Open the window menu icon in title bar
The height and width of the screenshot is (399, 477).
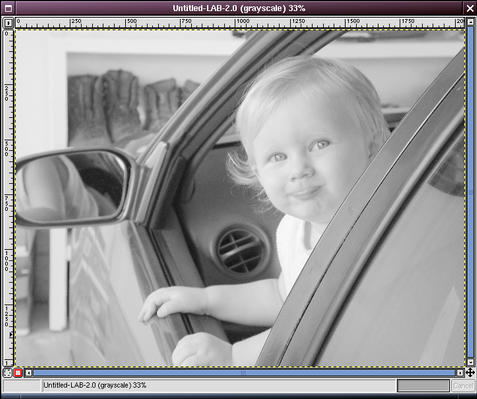pos(9,8)
